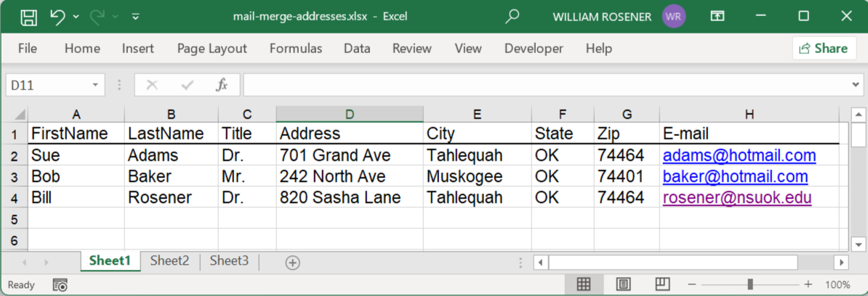The image size is (868, 296).
Task: Click the Save icon in title bar
Action: pyautogui.click(x=28, y=16)
